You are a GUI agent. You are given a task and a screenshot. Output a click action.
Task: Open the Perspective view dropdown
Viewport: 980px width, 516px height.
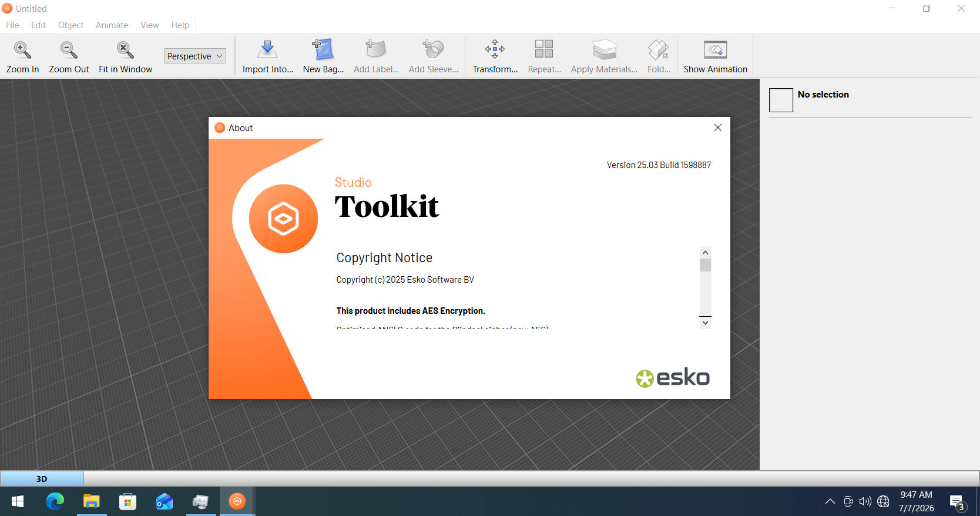(x=195, y=56)
